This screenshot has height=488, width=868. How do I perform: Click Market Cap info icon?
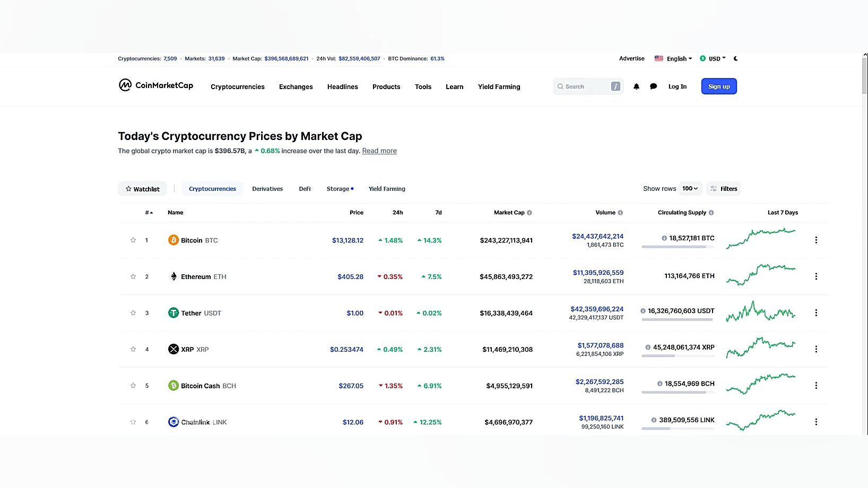pyautogui.click(x=530, y=213)
